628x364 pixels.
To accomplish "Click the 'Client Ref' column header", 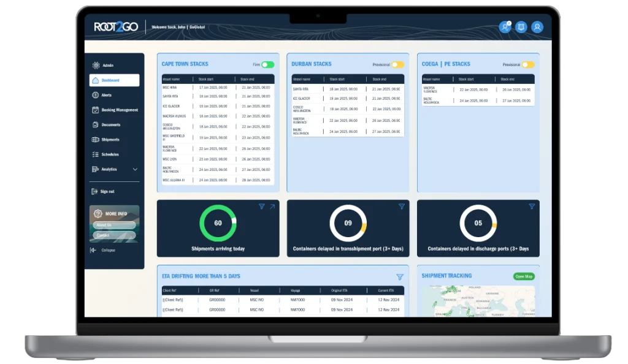I will click(x=170, y=290).
